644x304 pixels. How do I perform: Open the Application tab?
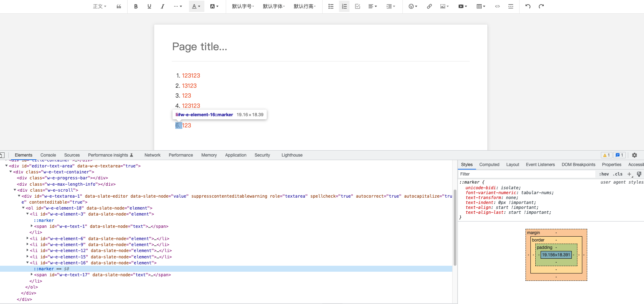click(236, 155)
